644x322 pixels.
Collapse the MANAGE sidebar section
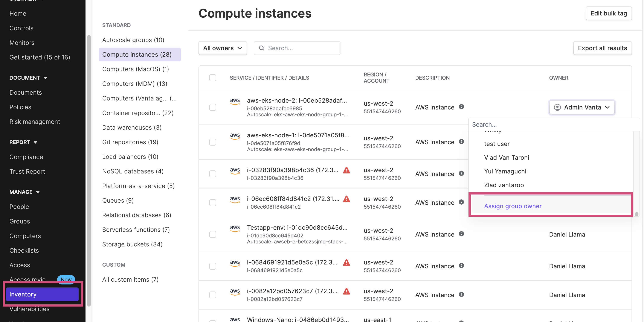(x=24, y=192)
